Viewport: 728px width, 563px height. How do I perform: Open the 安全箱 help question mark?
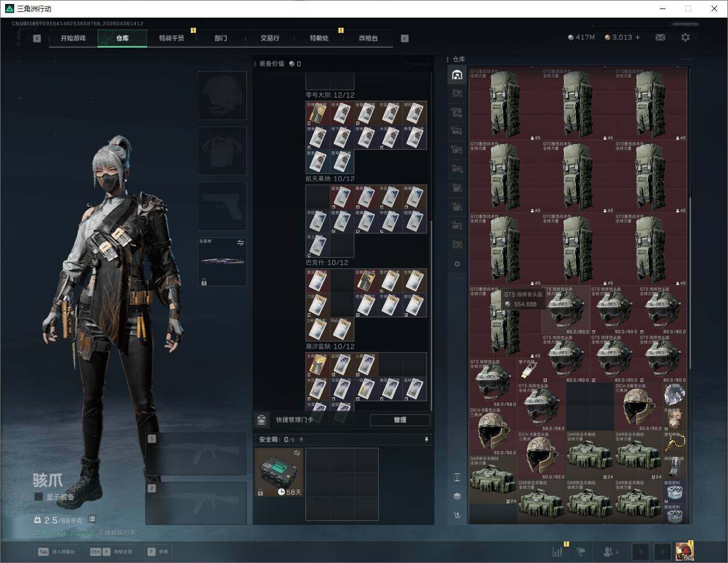pyautogui.click(x=301, y=440)
